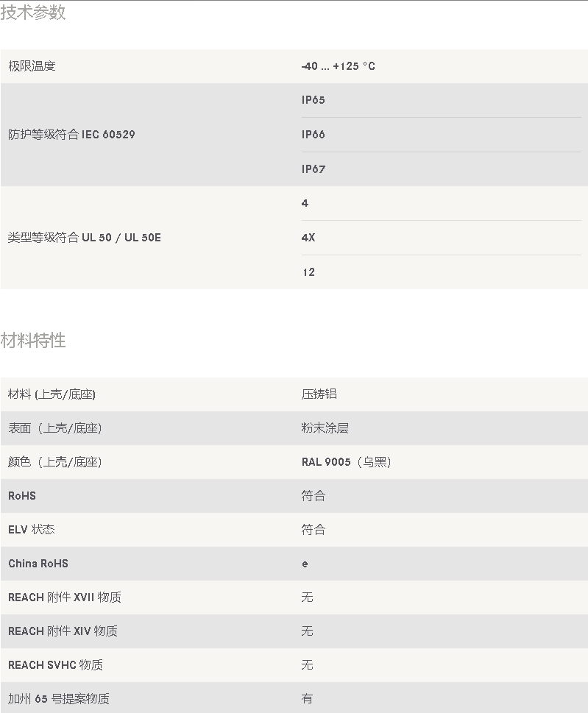
Task: Select the REACH 附件 XIV 物质 label
Action: coord(63,631)
